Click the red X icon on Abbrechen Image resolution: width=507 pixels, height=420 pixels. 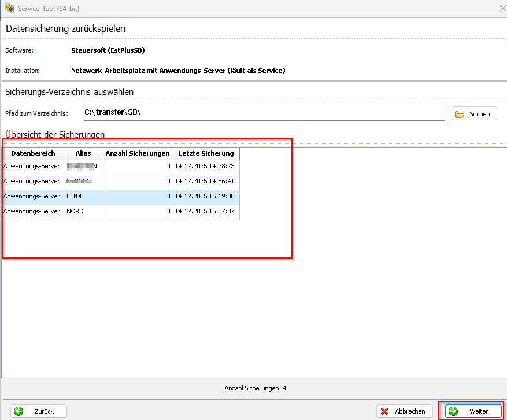coord(384,411)
